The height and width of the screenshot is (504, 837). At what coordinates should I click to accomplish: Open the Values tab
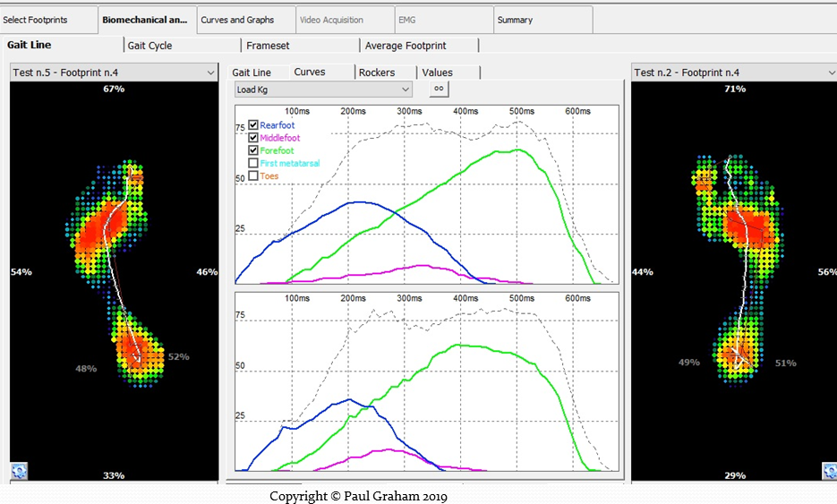point(448,73)
